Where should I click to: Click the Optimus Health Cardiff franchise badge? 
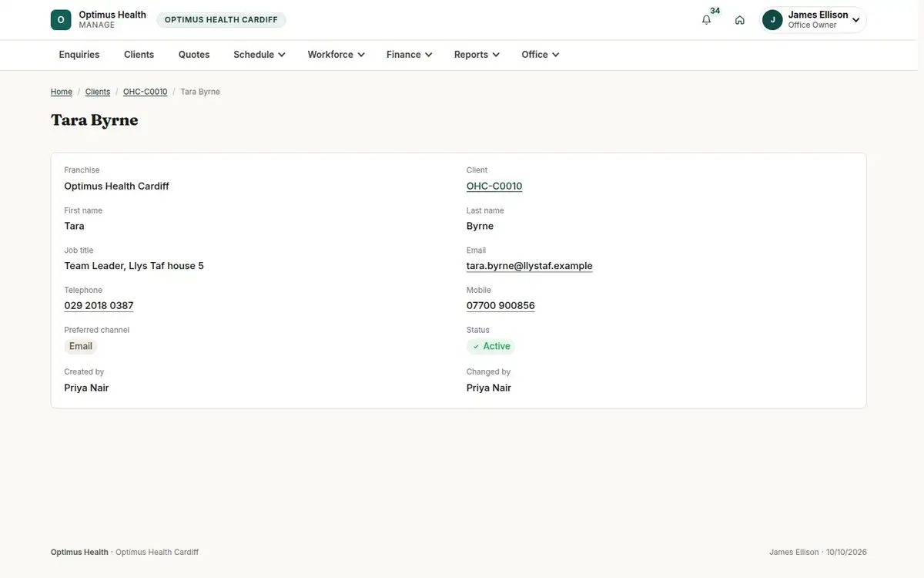[221, 20]
